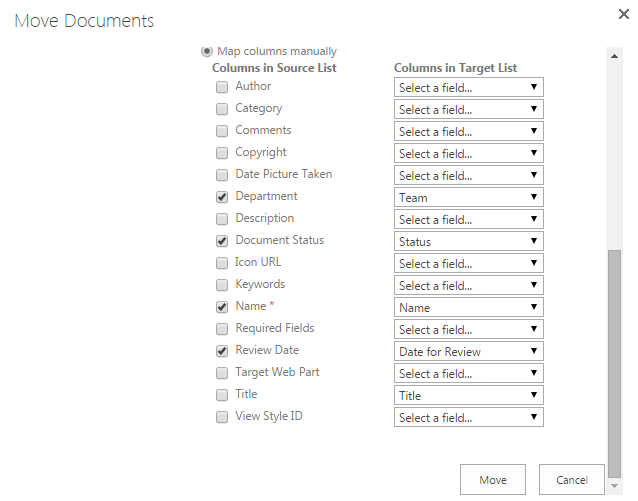Expand the Team dropdown for Department

click(468, 197)
